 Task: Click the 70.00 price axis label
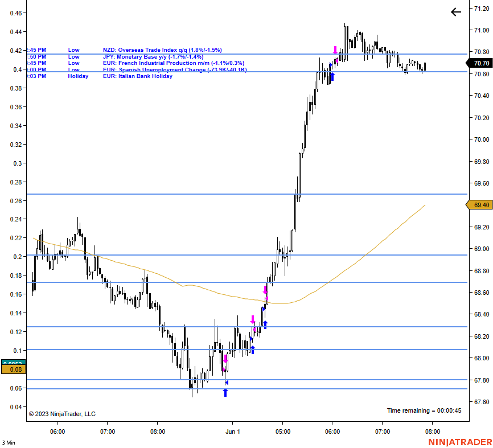coord(482,139)
